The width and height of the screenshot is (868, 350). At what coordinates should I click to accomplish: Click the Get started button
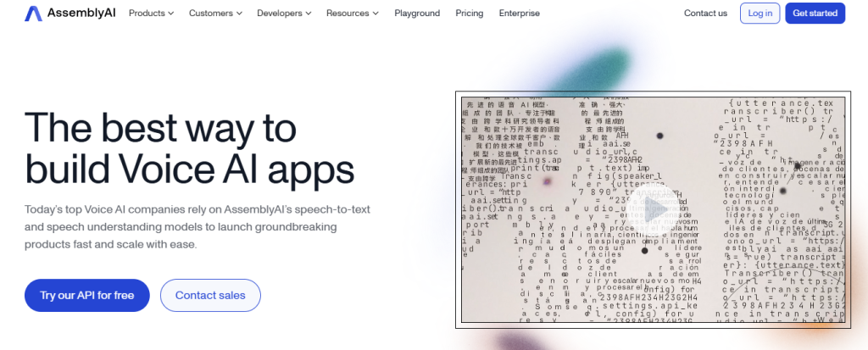815,14
